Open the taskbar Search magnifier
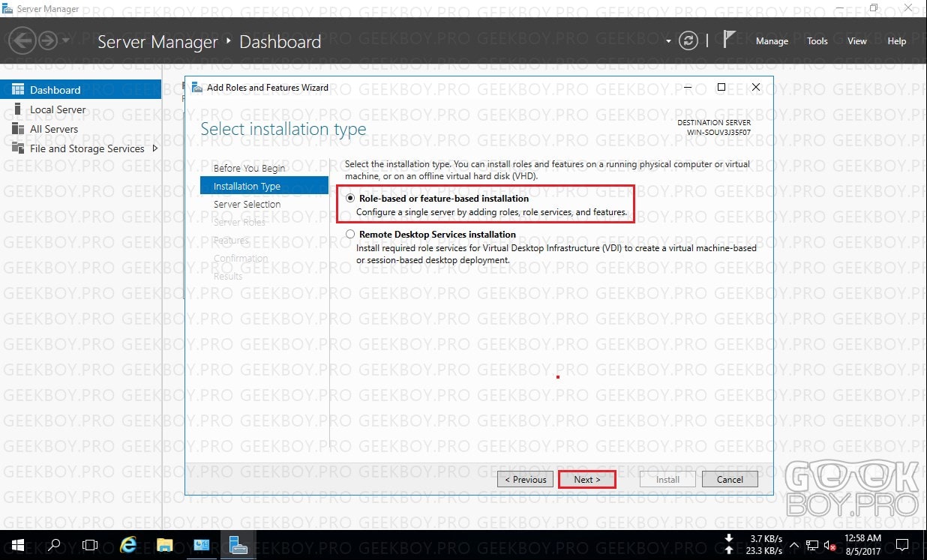The height and width of the screenshot is (560, 927). coord(54,545)
